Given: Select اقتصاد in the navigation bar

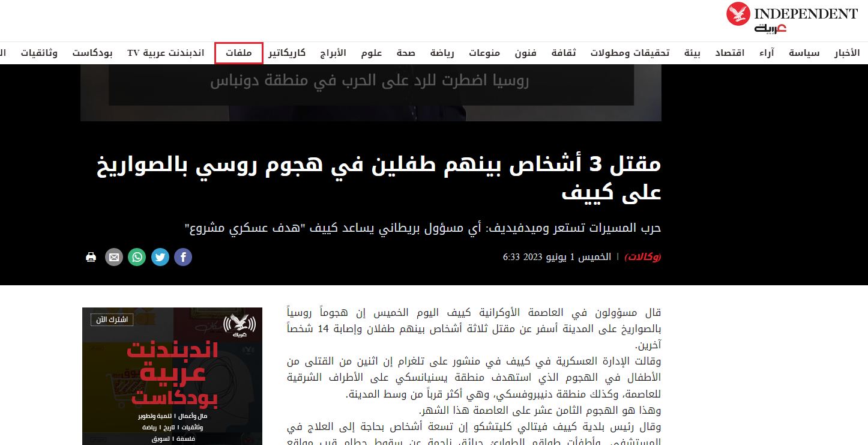Looking at the screenshot, I should [729, 53].
